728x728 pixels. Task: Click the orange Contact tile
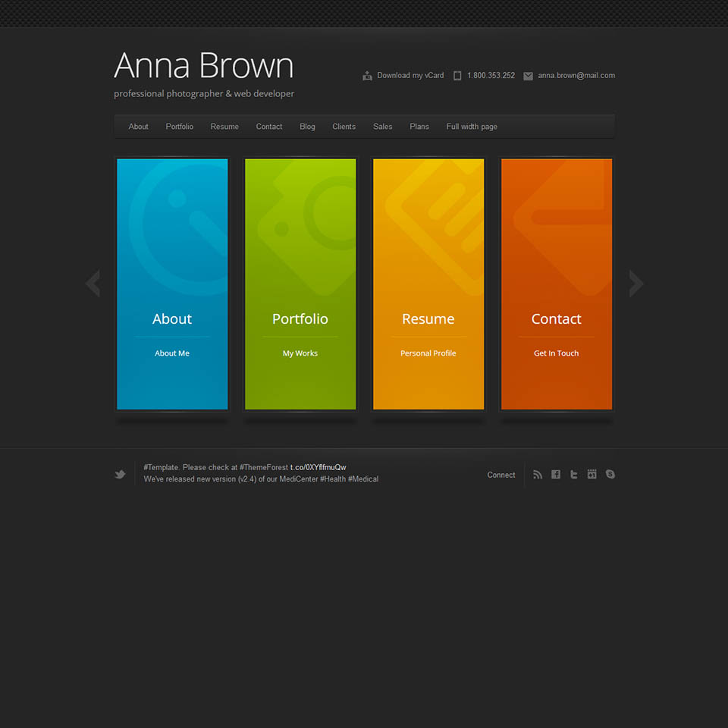point(557,284)
